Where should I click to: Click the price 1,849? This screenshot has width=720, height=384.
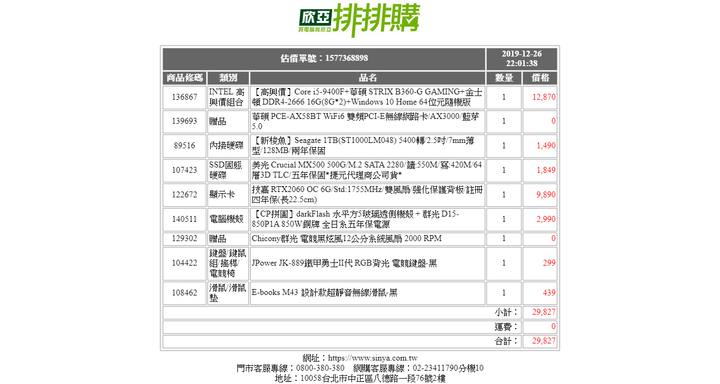[x=546, y=170]
